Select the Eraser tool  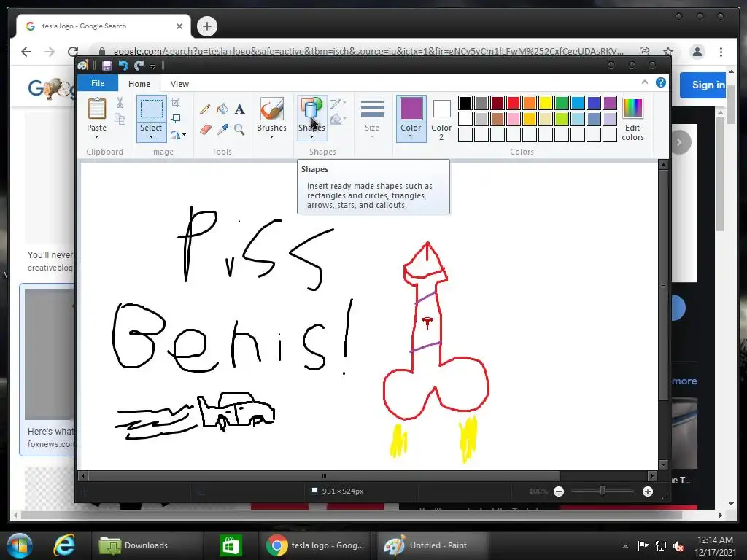[205, 129]
